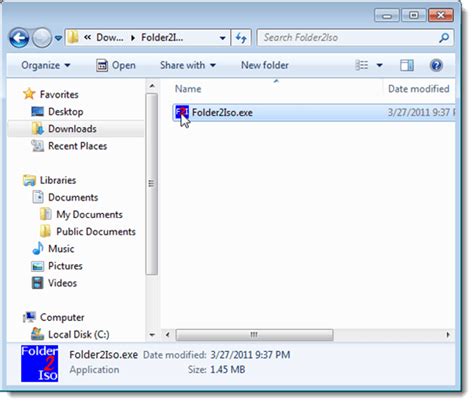Viewport: 474px width, 404px height.
Task: Select Favorites in the navigation pane
Action: (x=59, y=95)
